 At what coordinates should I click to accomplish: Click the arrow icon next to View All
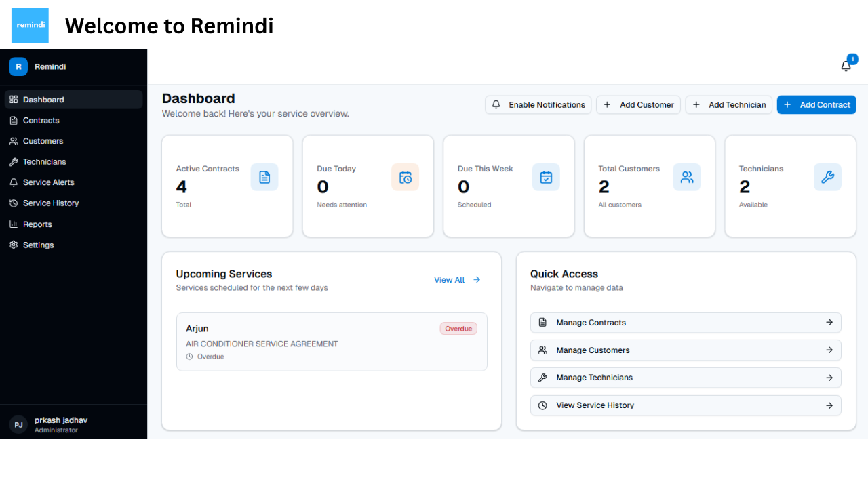pos(477,279)
